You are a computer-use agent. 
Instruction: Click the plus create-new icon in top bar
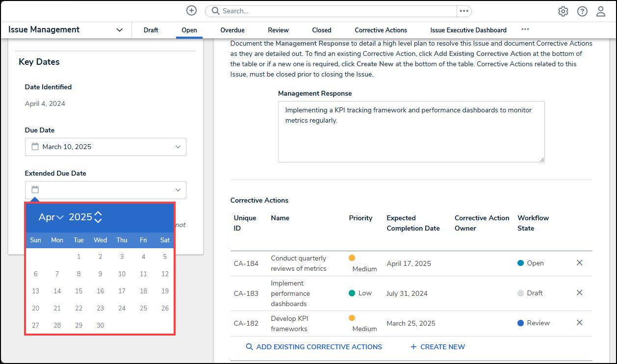tap(192, 11)
